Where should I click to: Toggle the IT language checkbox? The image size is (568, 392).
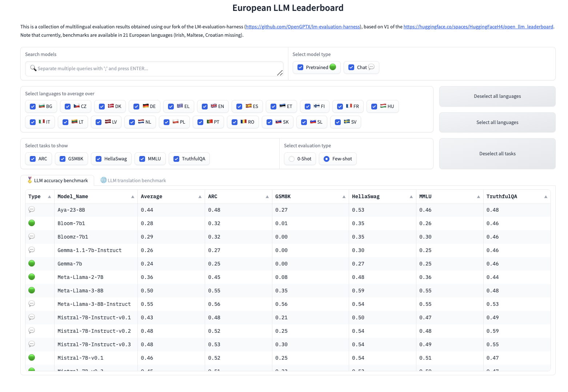[x=33, y=122]
